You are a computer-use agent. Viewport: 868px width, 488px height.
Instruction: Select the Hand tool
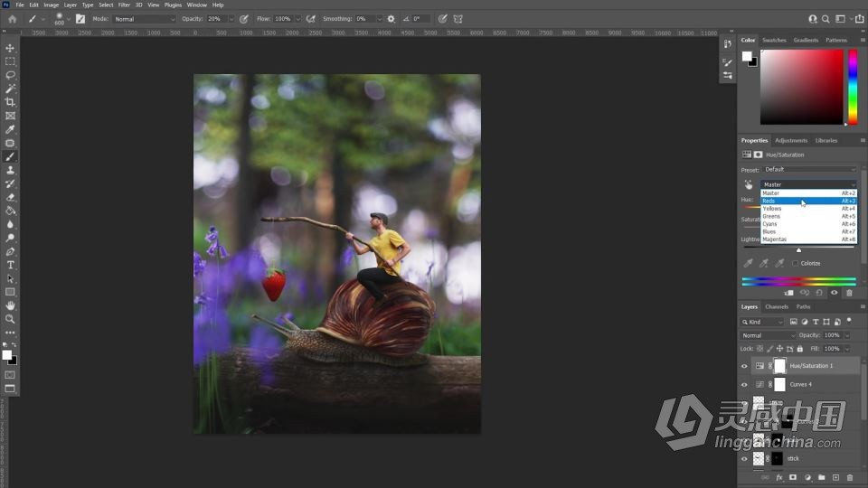coord(10,305)
